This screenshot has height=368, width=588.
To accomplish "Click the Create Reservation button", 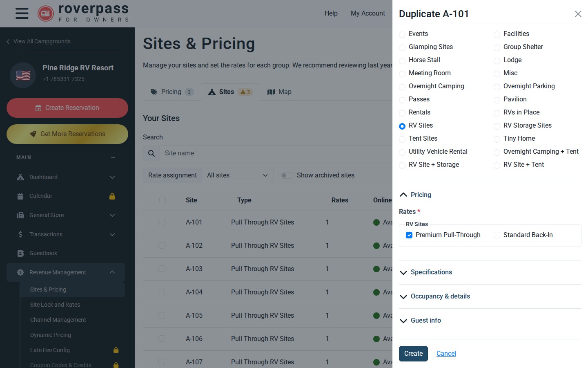I will [67, 108].
